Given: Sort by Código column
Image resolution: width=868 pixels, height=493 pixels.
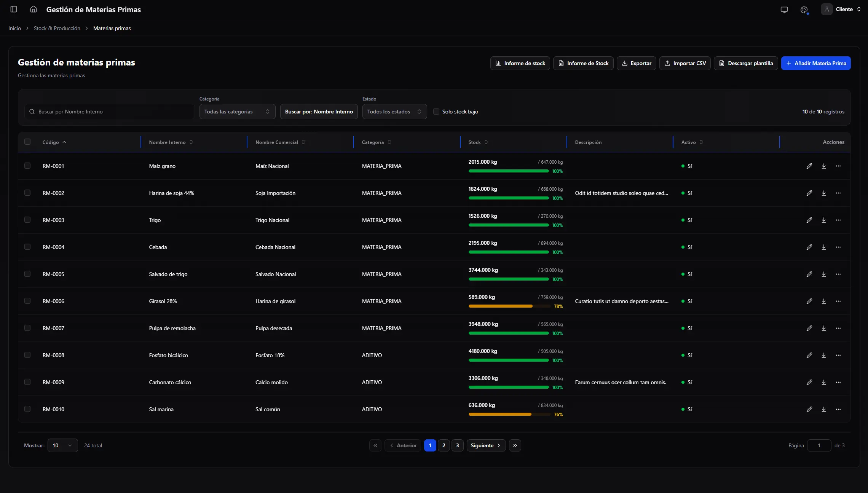Looking at the screenshot, I should (54, 142).
